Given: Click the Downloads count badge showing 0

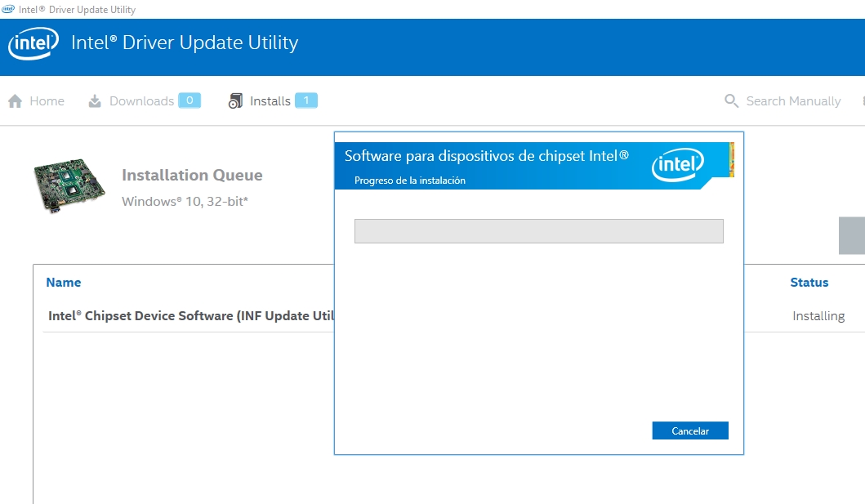Looking at the screenshot, I should pyautogui.click(x=189, y=100).
